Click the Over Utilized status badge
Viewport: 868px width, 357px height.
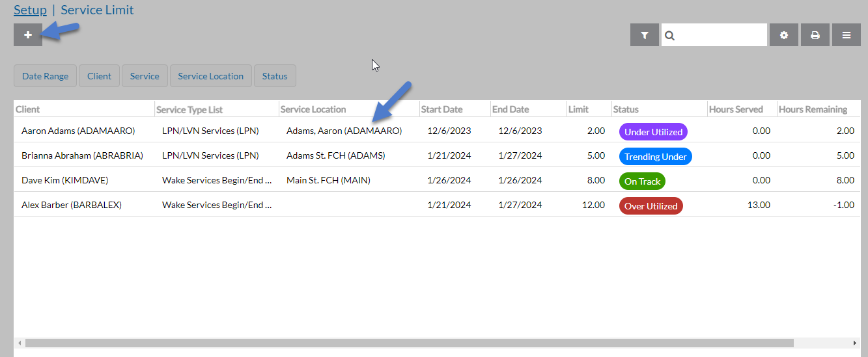pos(651,206)
